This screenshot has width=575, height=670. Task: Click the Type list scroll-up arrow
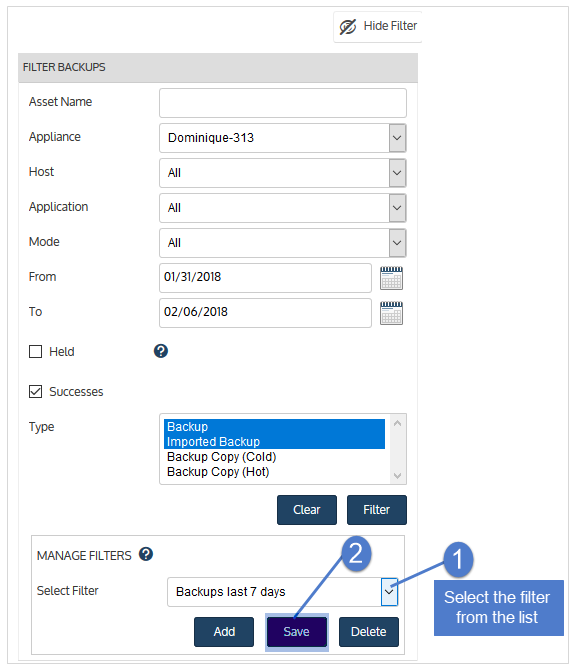pyautogui.click(x=397, y=423)
